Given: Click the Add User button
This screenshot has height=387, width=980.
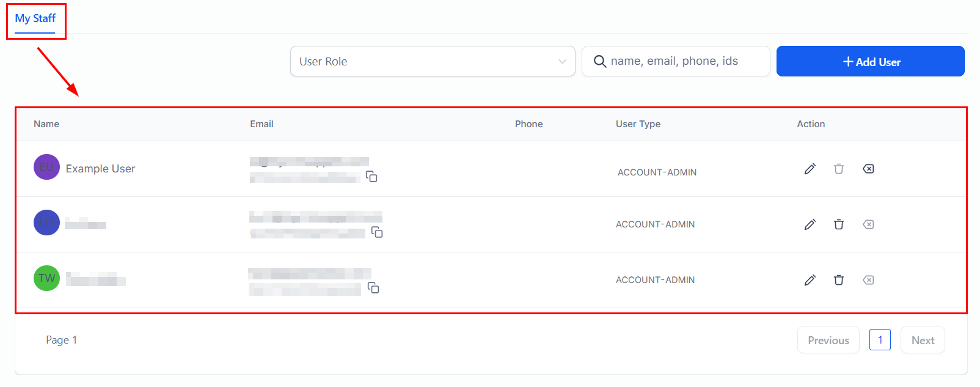Looking at the screenshot, I should point(870,61).
